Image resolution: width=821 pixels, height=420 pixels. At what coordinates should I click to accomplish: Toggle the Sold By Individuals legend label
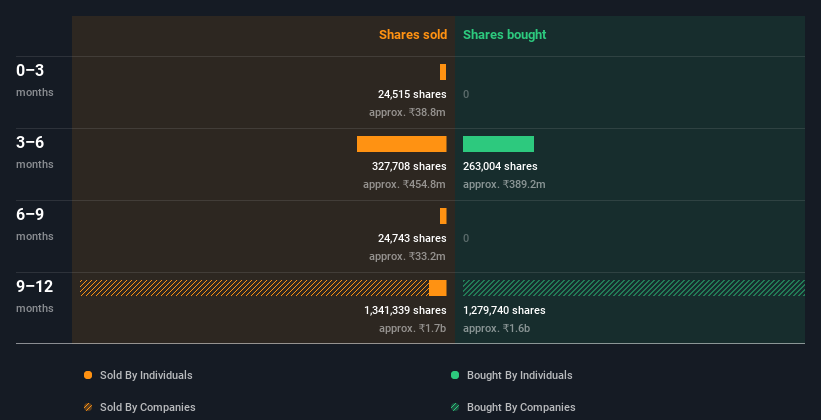(x=146, y=375)
